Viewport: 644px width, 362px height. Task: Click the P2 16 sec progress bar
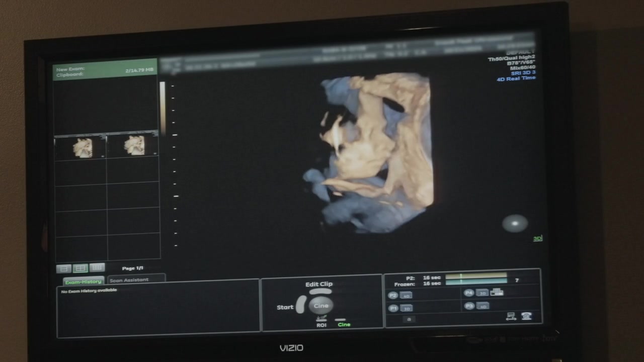476,276
